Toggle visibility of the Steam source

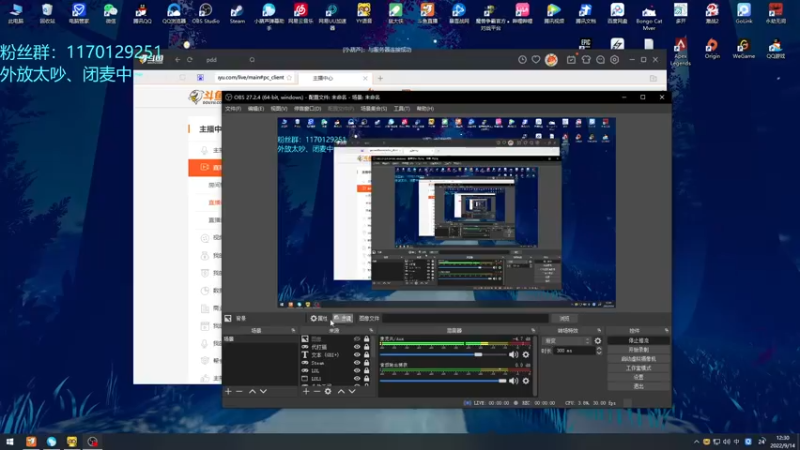pyautogui.click(x=357, y=363)
